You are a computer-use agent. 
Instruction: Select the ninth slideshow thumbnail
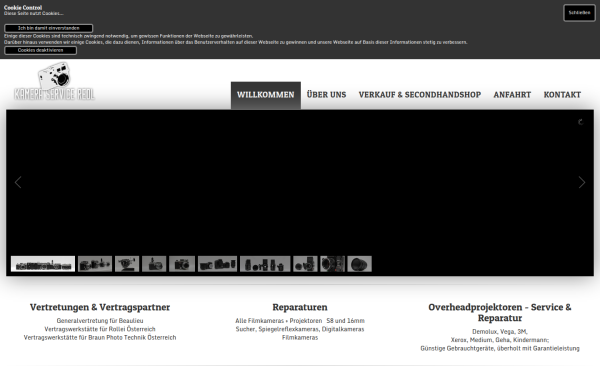pyautogui.click(x=333, y=264)
